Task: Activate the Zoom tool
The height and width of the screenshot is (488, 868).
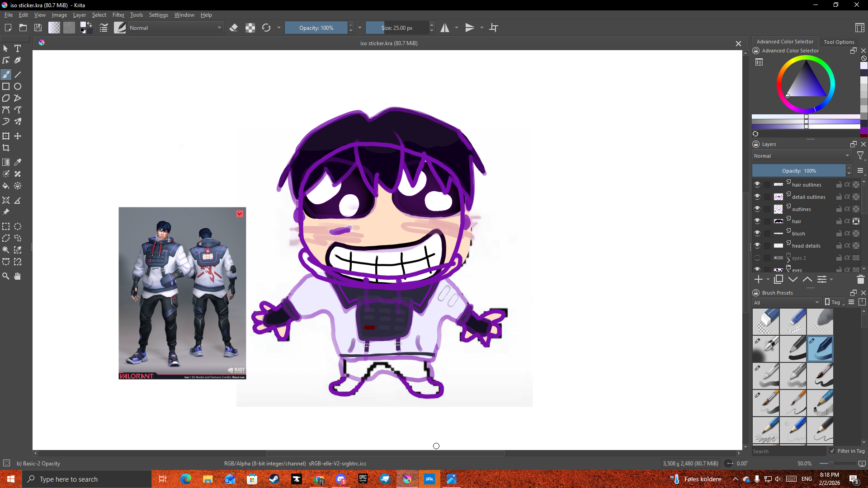Action: 6,276
